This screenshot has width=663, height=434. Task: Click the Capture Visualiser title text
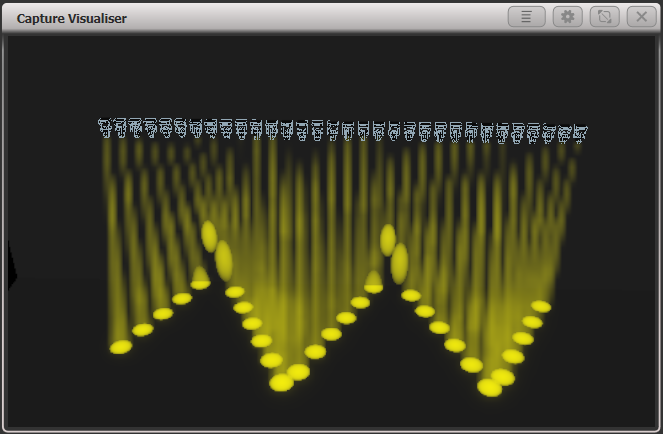click(x=71, y=19)
